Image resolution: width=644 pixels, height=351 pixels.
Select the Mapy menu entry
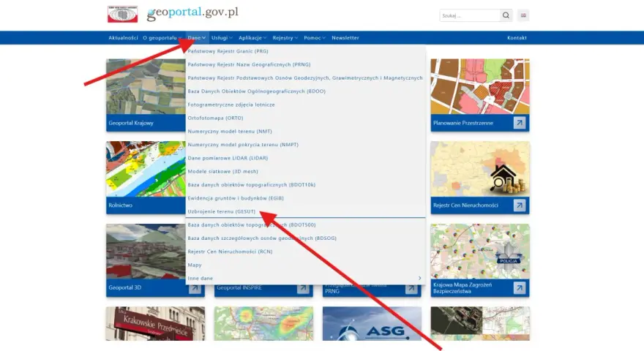[195, 265]
